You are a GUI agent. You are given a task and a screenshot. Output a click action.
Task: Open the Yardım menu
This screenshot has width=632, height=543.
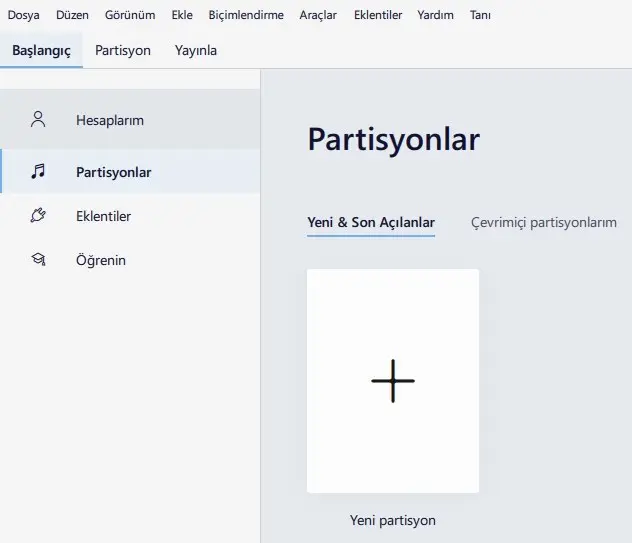click(436, 15)
